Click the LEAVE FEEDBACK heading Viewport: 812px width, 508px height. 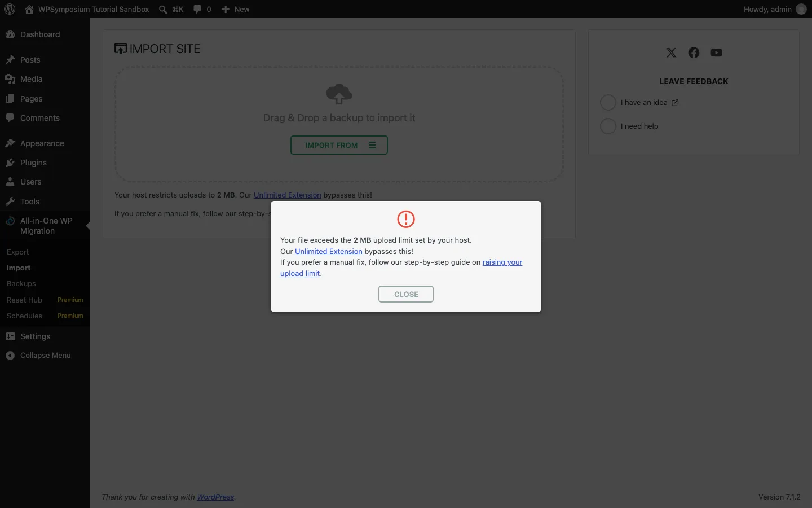click(694, 81)
